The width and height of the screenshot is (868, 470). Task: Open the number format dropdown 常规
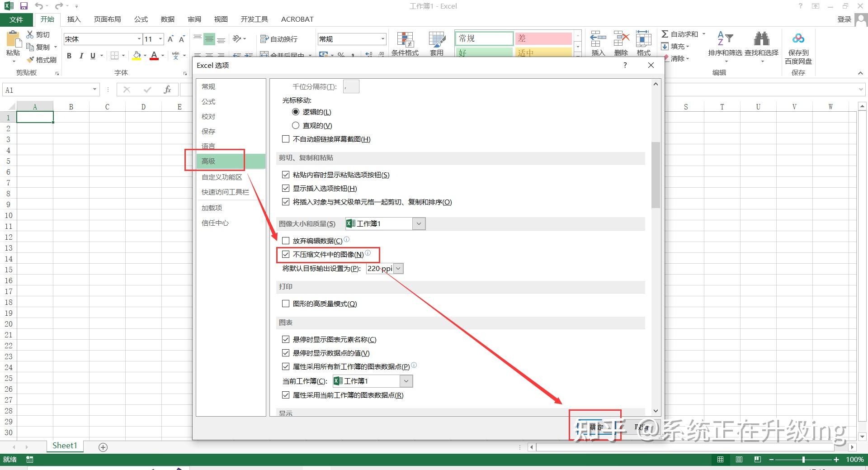(x=382, y=39)
